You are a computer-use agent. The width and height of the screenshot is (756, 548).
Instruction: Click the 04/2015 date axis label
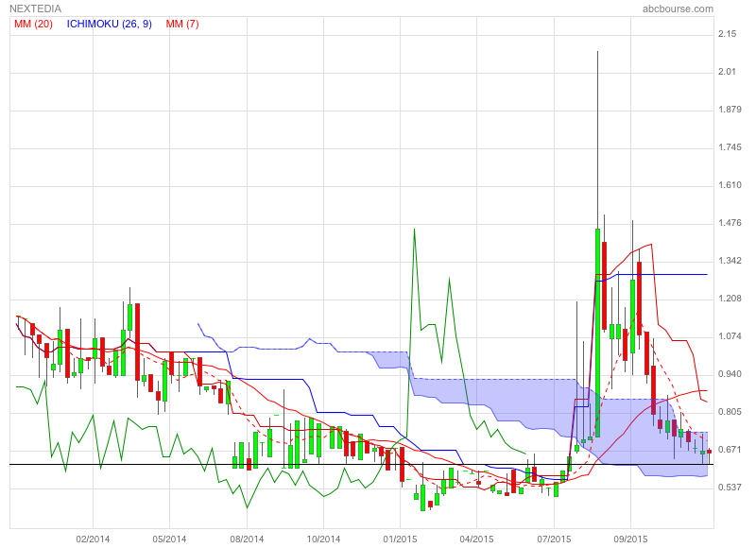476,539
